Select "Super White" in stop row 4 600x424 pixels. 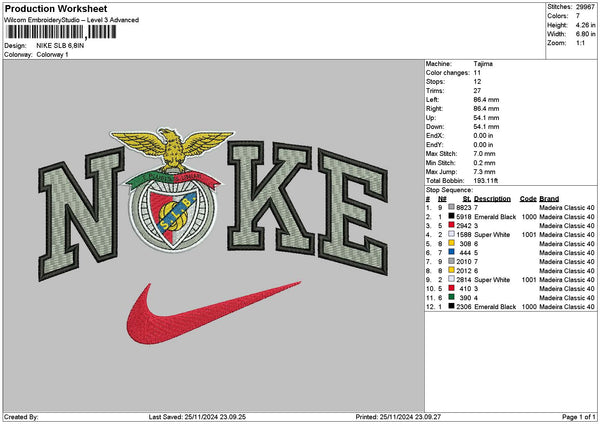click(x=492, y=235)
